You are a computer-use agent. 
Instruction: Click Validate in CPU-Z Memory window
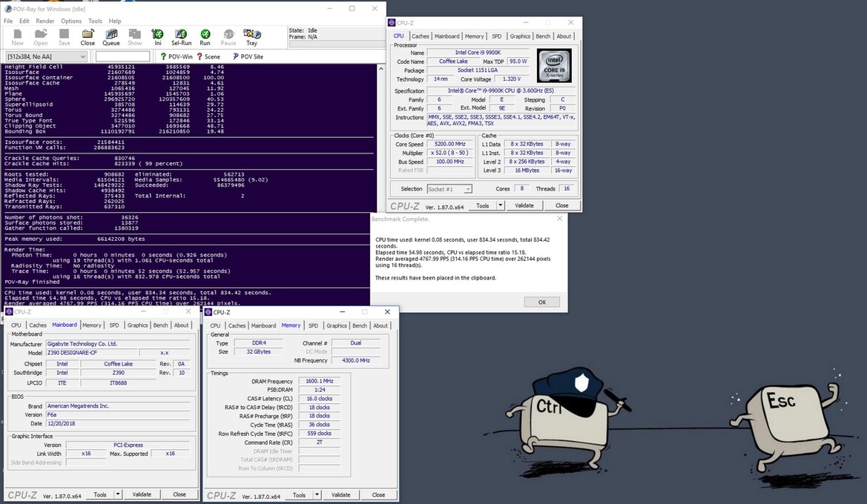[x=340, y=495]
